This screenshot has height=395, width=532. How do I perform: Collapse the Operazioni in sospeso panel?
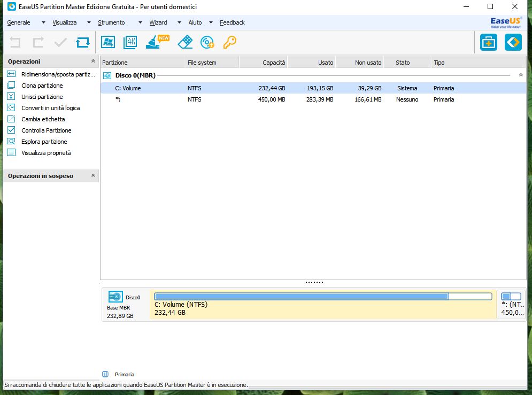(x=93, y=175)
